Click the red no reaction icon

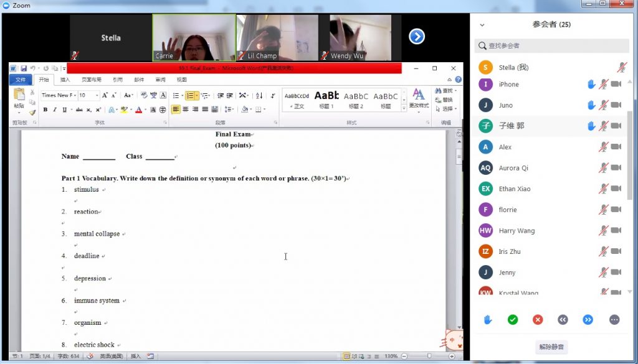tap(538, 320)
